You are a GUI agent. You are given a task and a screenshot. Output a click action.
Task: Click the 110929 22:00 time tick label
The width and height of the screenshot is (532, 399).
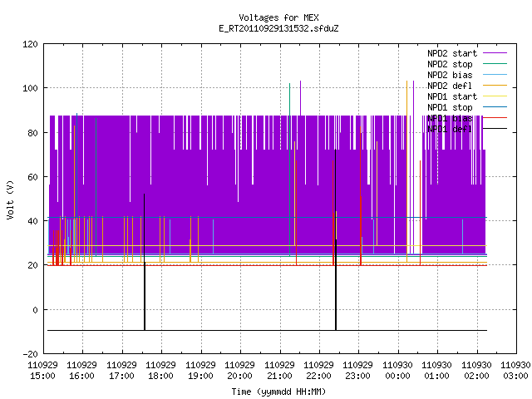(318, 371)
